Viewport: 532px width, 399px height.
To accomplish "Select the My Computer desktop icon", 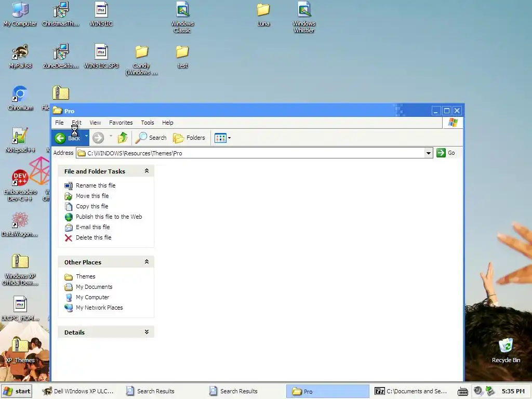I will [x=20, y=15].
